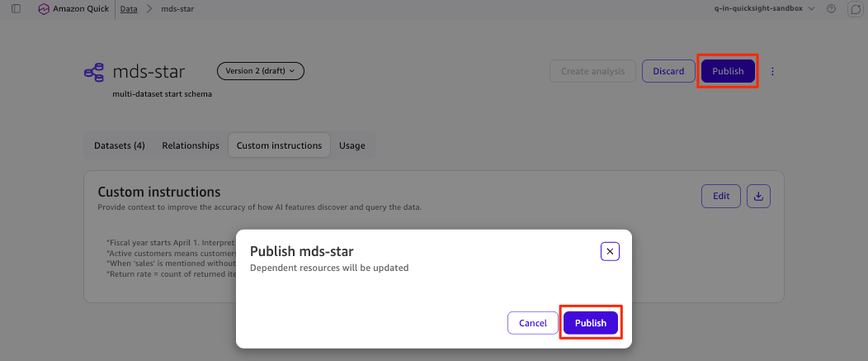Toggle the sidebar panel icon
This screenshot has height=361, width=868.
click(16, 9)
